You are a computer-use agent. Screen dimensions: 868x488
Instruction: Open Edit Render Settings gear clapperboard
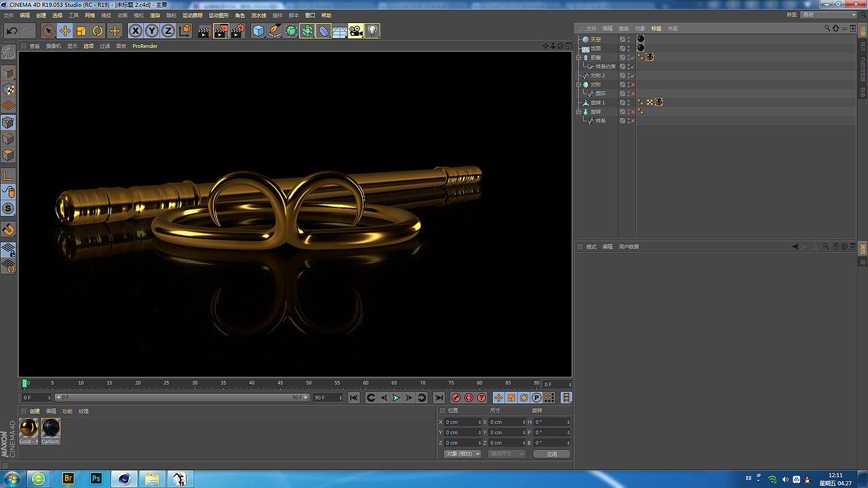coord(237,30)
